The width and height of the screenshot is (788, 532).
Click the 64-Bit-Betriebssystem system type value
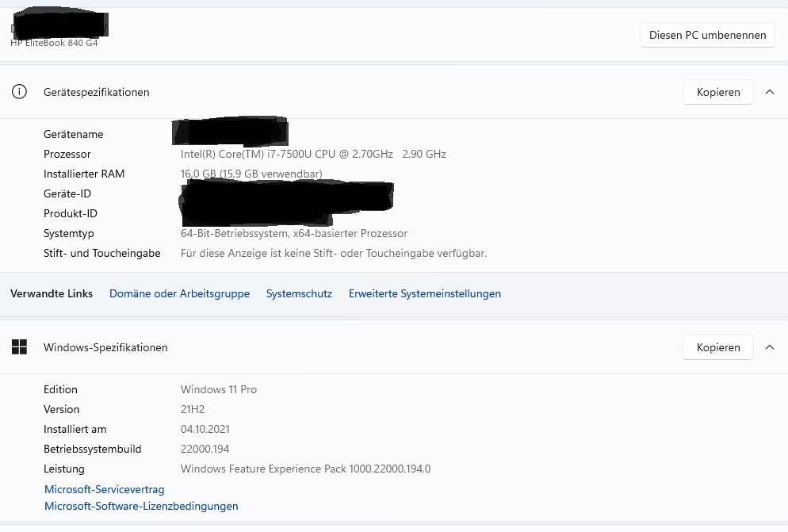294,233
